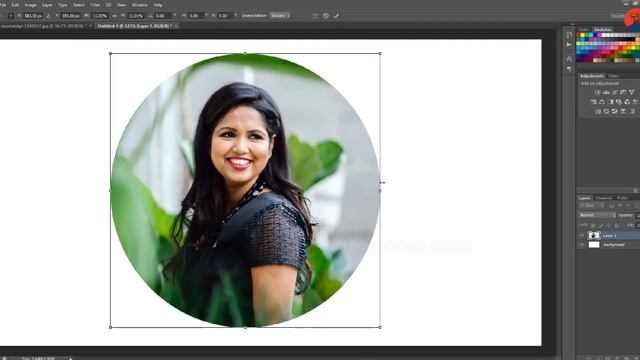Toggle relative positioning triangle for reference point

tap(49, 16)
